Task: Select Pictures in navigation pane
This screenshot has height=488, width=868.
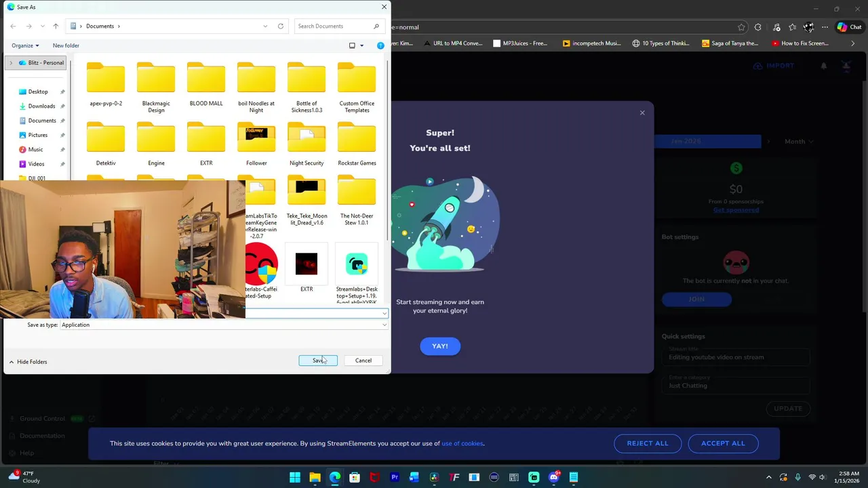Action: coord(38,135)
